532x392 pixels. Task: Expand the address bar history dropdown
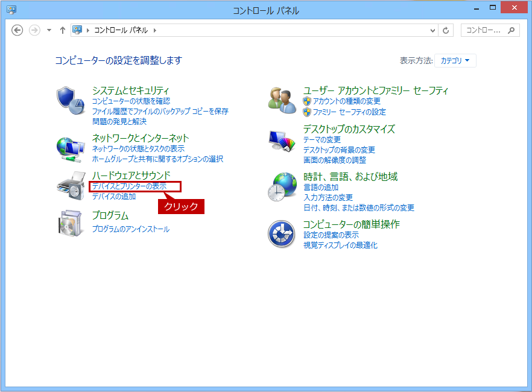pos(432,31)
